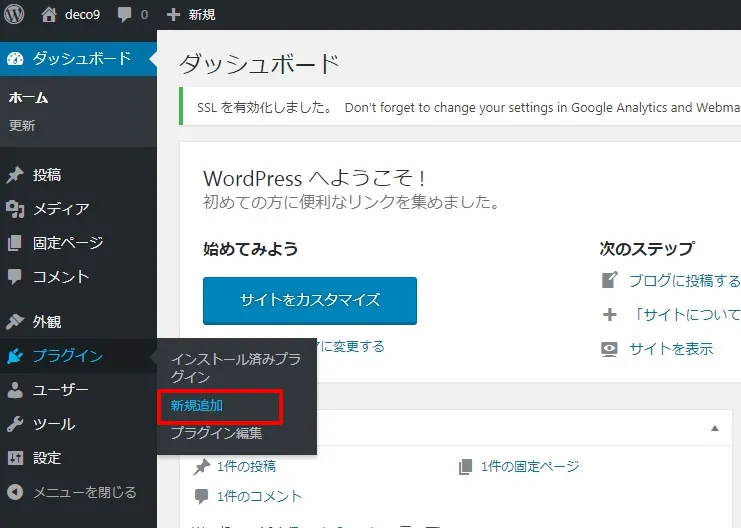Open the 1件の投稿 link
Viewport: 741px width, 528px height.
[x=246, y=467]
